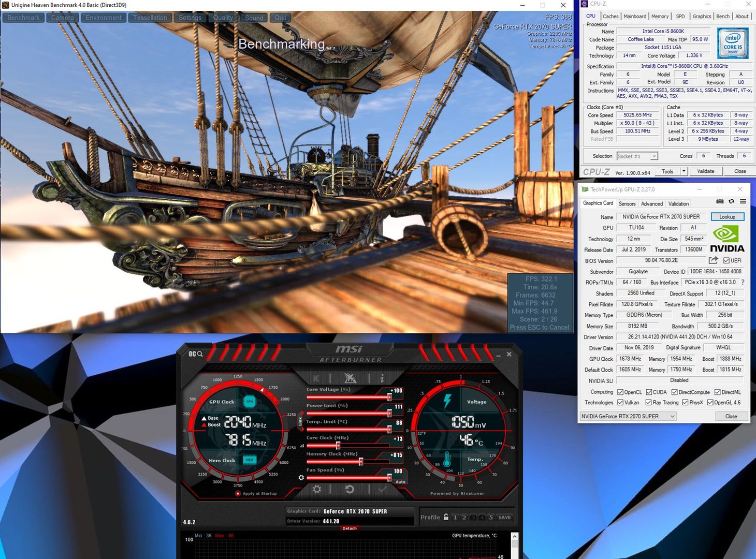Detach the Afterburner monitoring graph
The width and height of the screenshot is (756, 559).
[x=350, y=528]
